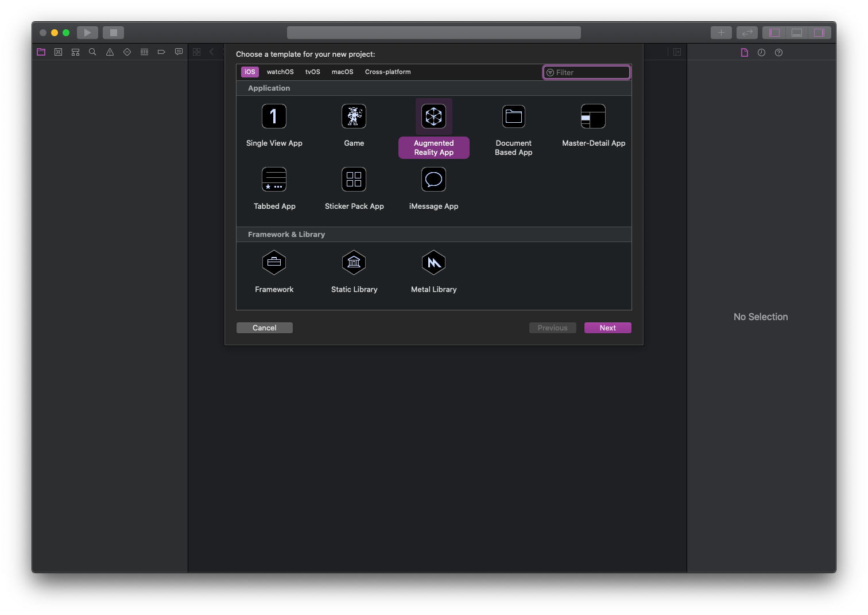Viewport: 868px width, 615px height.
Task: Cancel the new project dialog
Action: 264,328
